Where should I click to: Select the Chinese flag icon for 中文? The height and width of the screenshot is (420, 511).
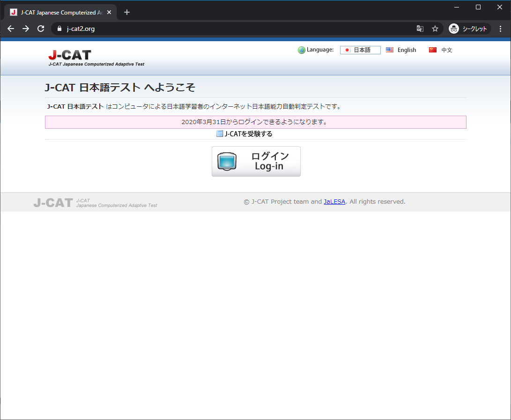[x=432, y=50]
